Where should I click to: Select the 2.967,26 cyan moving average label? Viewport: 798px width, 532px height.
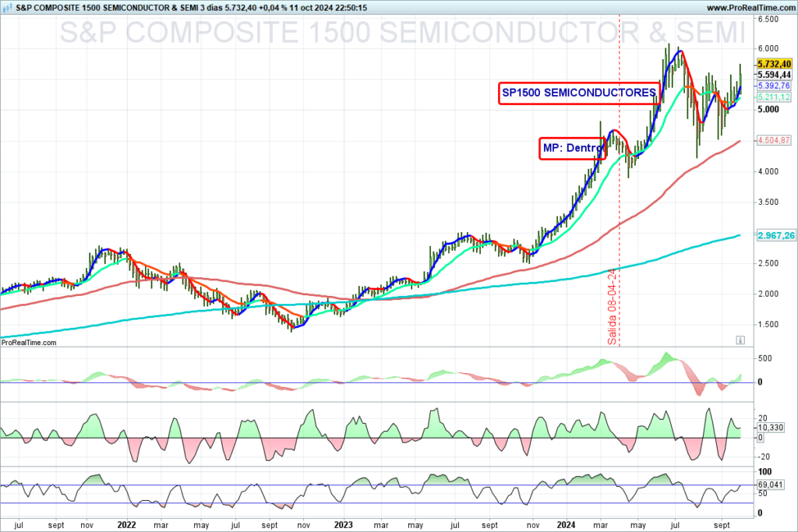tap(776, 235)
